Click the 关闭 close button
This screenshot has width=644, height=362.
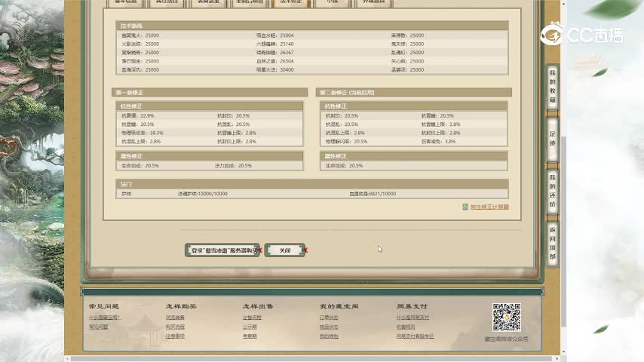pyautogui.click(x=284, y=250)
